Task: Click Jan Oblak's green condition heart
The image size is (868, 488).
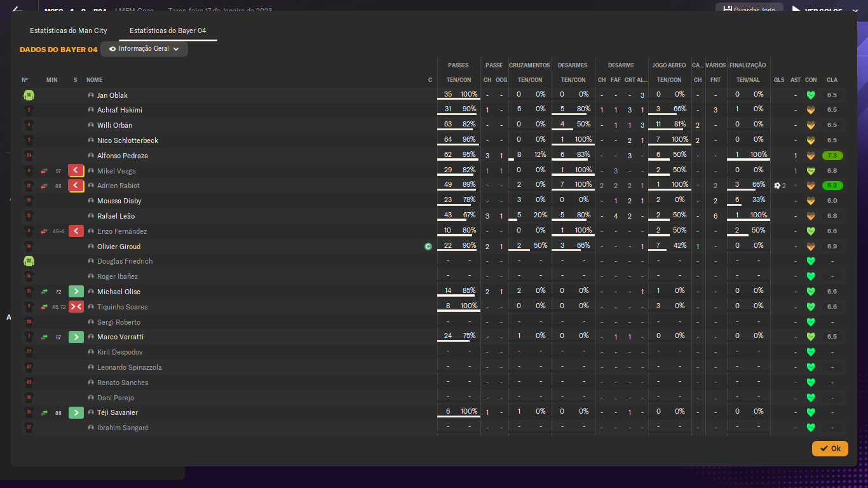Action: pyautogui.click(x=811, y=95)
